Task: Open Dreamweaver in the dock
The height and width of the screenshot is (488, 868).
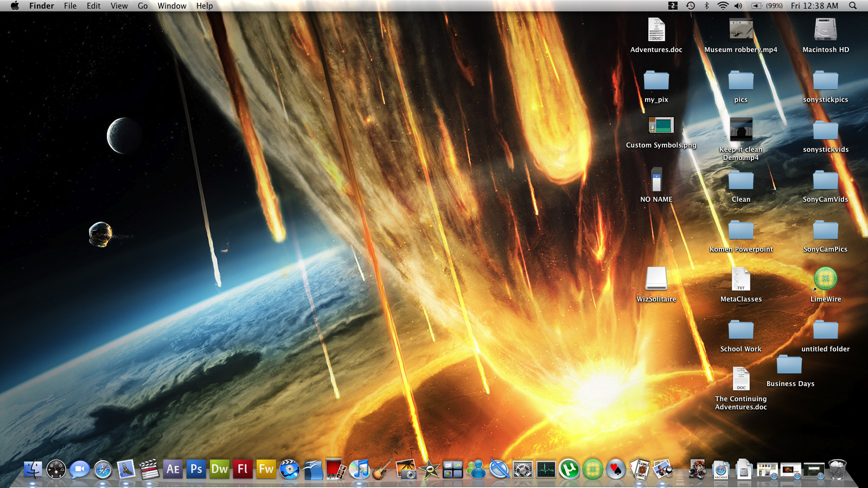Action: [x=220, y=469]
